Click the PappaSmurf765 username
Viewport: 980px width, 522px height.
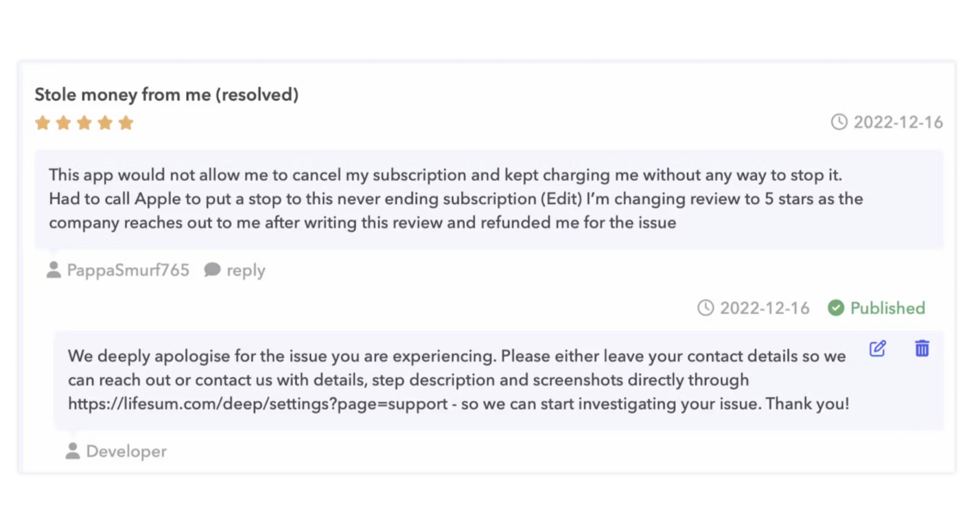coord(128,270)
